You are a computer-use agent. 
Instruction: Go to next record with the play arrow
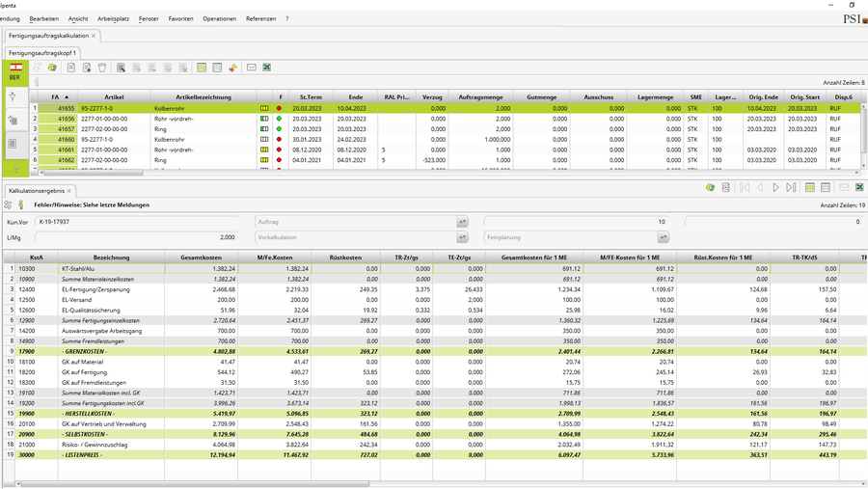tap(775, 187)
